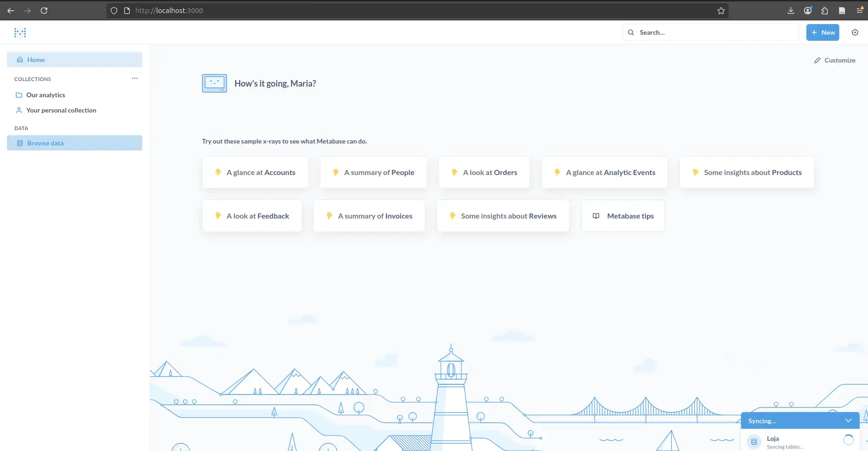Click the New button
The image size is (868, 451).
coord(823,32)
